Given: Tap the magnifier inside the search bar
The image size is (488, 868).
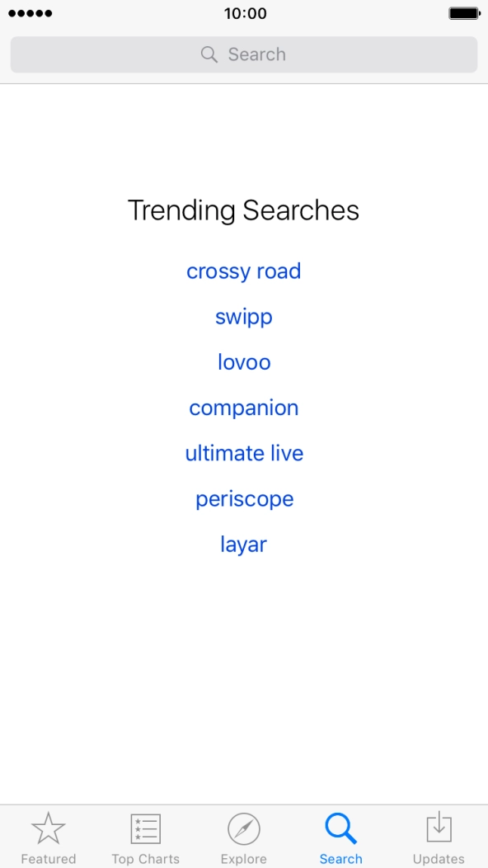Looking at the screenshot, I should click(x=208, y=54).
